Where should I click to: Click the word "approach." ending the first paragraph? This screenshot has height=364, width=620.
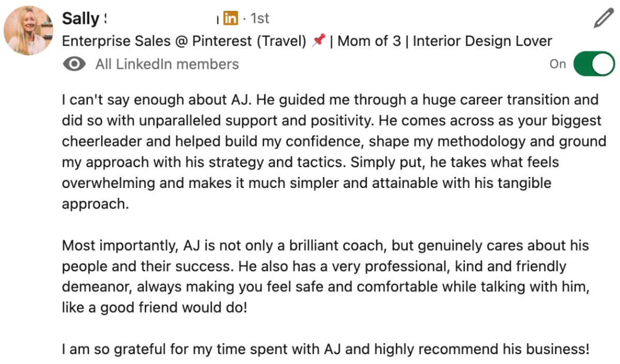click(x=95, y=204)
